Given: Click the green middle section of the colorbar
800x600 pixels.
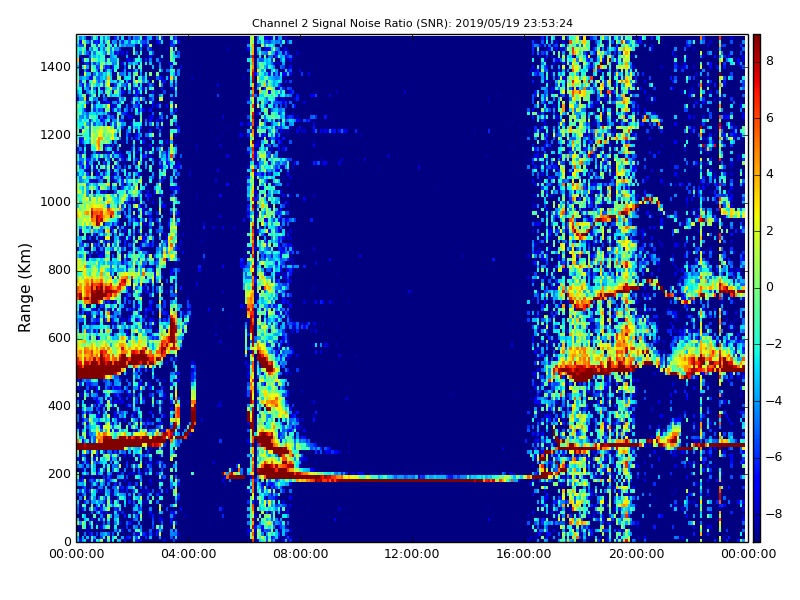Looking at the screenshot, I should coord(757,288).
